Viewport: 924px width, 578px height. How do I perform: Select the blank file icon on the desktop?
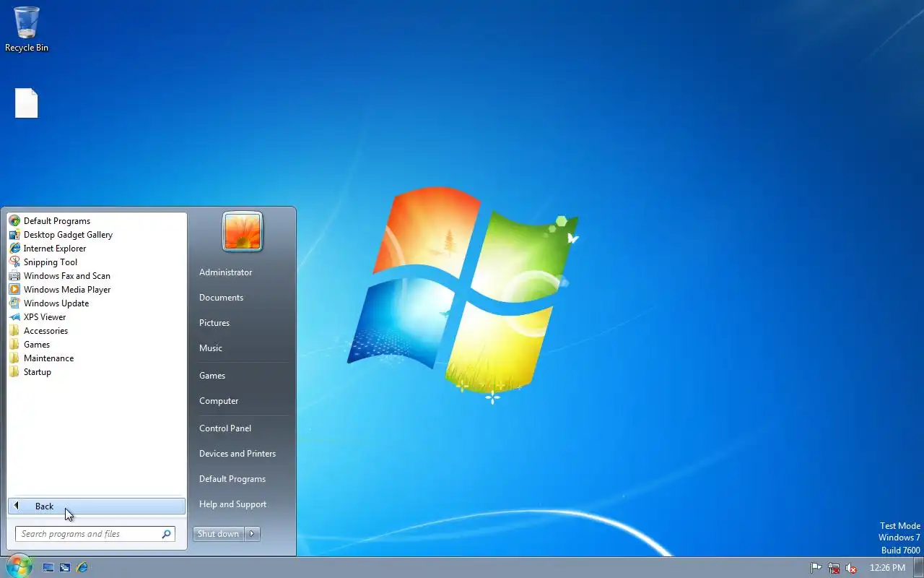coord(27,103)
